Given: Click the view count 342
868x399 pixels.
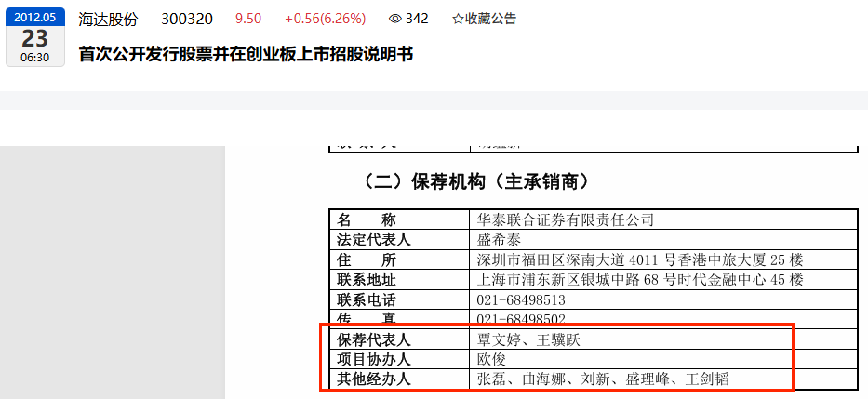Looking at the screenshot, I should (x=417, y=19).
